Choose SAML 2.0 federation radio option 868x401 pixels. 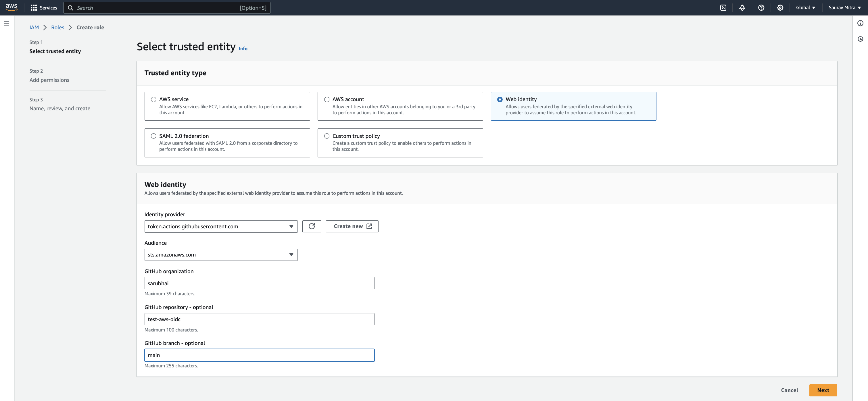[x=153, y=136]
